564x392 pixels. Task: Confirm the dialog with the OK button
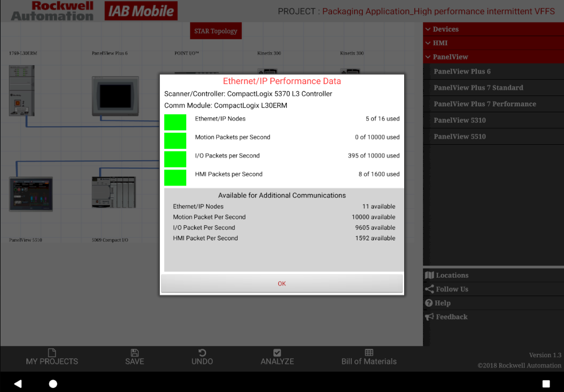(282, 284)
